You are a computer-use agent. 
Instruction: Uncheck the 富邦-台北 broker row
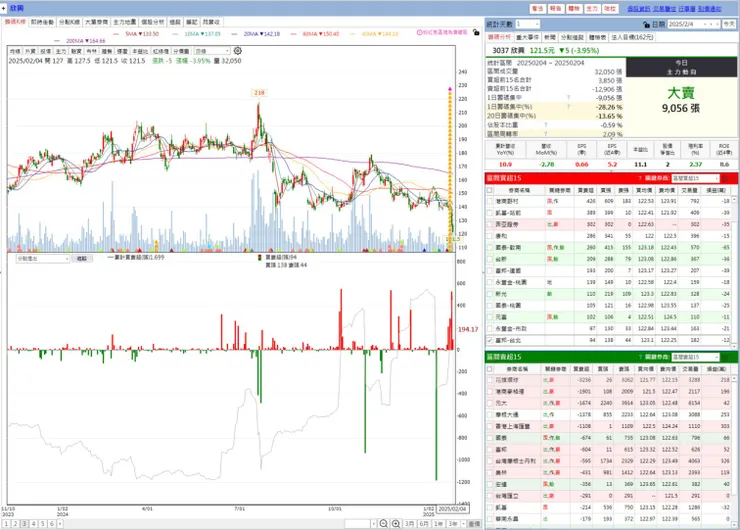pos(489,340)
